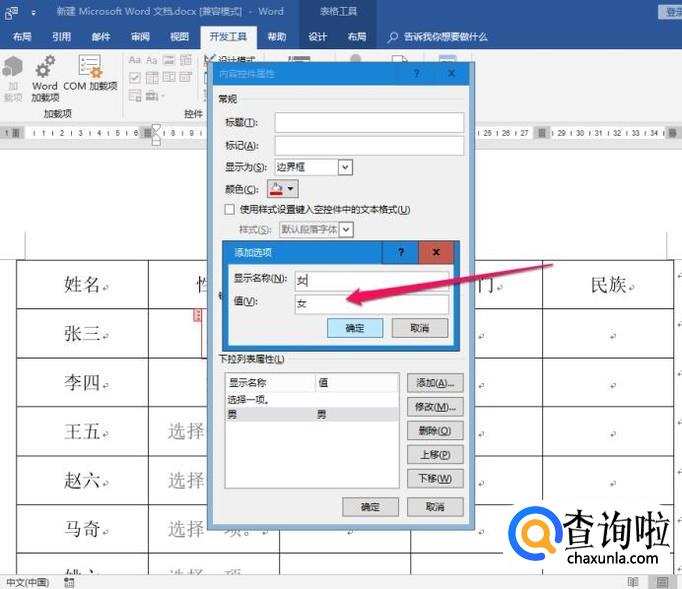
Task: Click the status bar macro recording icon
Action: pyautogui.click(x=69, y=582)
